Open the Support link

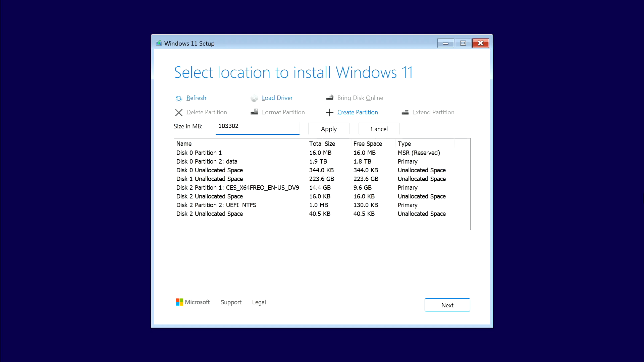click(x=231, y=302)
